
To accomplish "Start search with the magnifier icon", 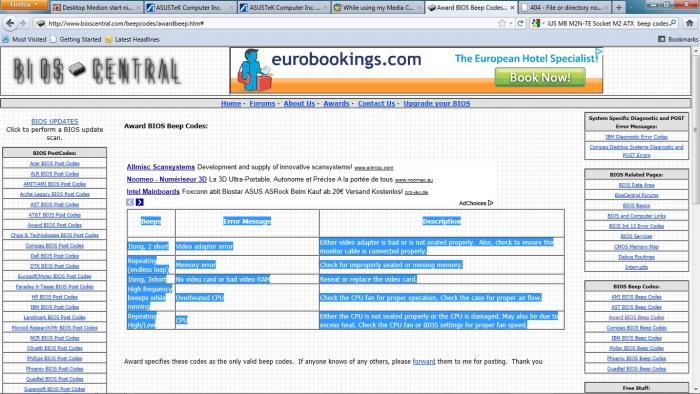I will [673, 23].
